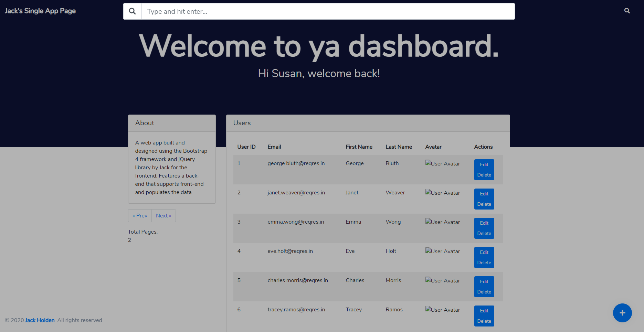Image resolution: width=644 pixels, height=332 pixels.
Task: Click the About panel header
Action: pyautogui.click(x=145, y=123)
